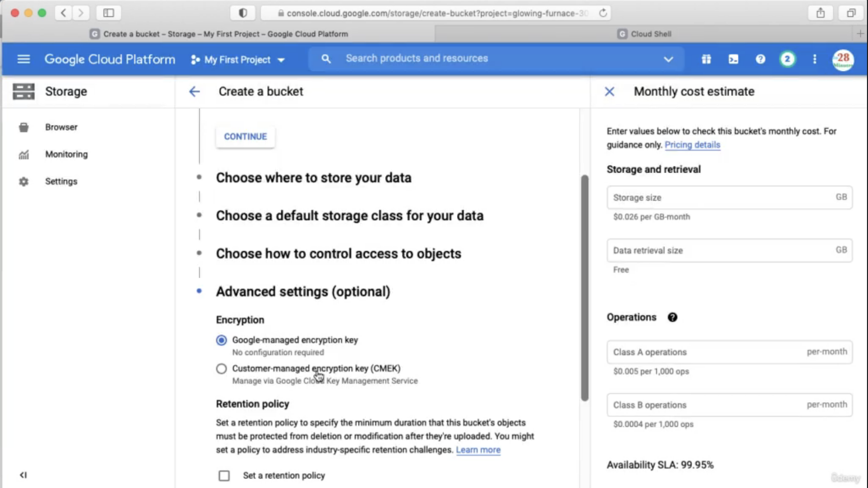The image size is (868, 488).
Task: Activate Cloud Shell terminal icon
Action: click(733, 59)
